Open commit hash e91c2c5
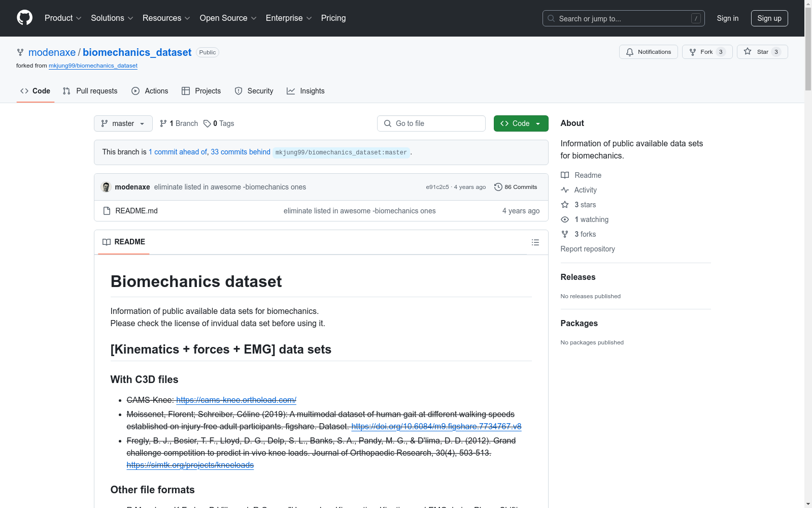 coord(437,187)
